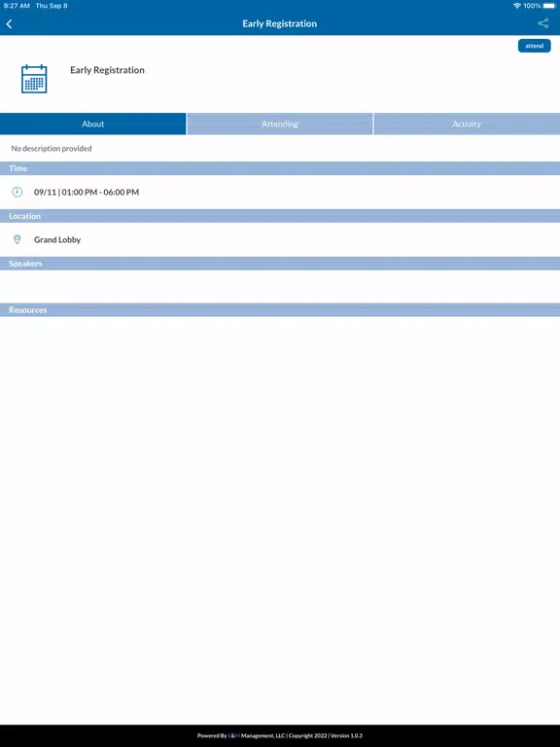The height and width of the screenshot is (747, 560).
Task: Tap the 9:27 AM status clock
Action: tap(17, 6)
